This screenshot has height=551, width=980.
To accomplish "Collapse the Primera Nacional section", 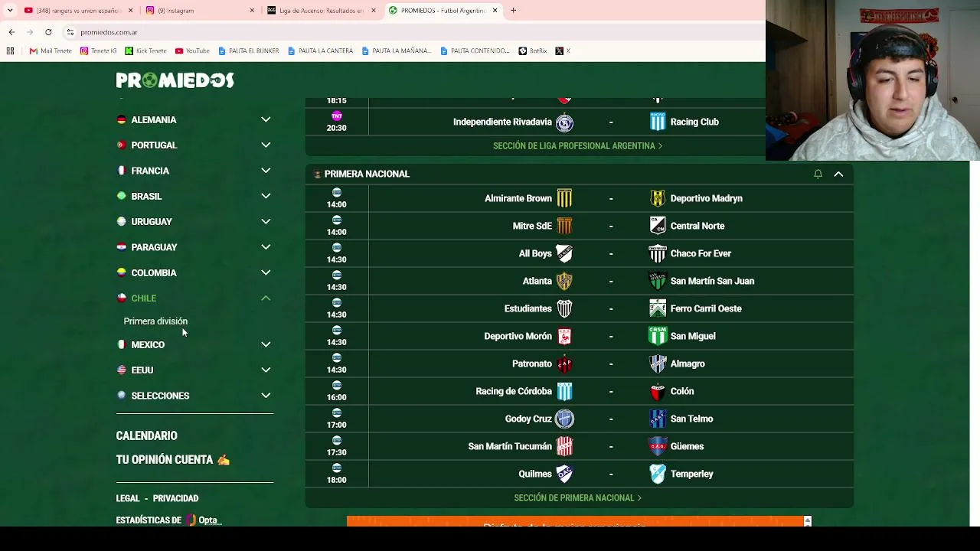I will pos(838,174).
